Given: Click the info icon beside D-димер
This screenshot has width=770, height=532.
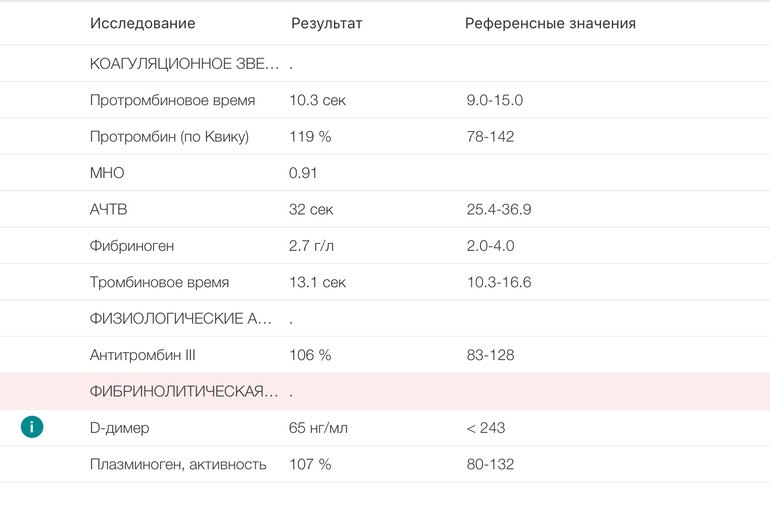Looking at the screenshot, I should click(32, 427).
